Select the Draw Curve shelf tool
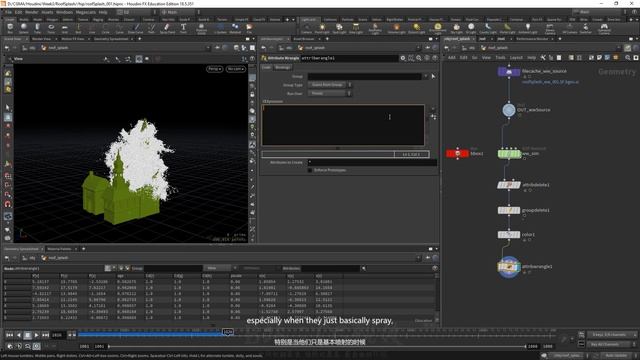This screenshot has width=640, height=360. pos(136,28)
